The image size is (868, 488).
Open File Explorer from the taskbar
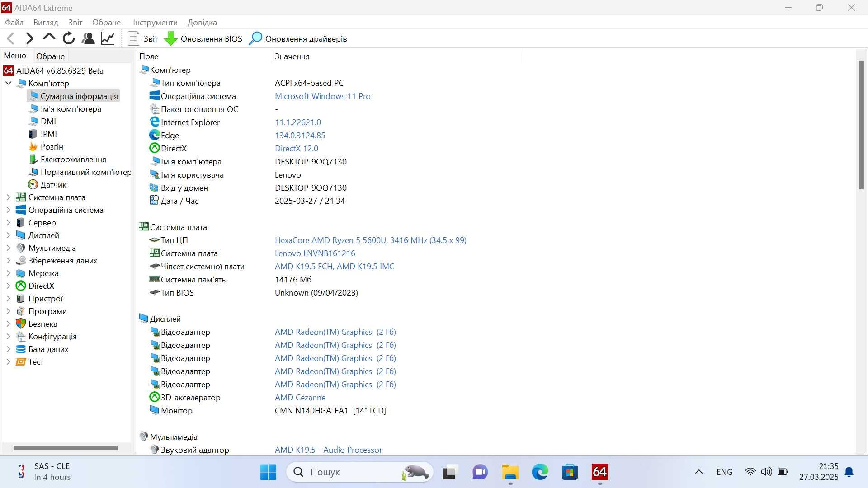[510, 472]
